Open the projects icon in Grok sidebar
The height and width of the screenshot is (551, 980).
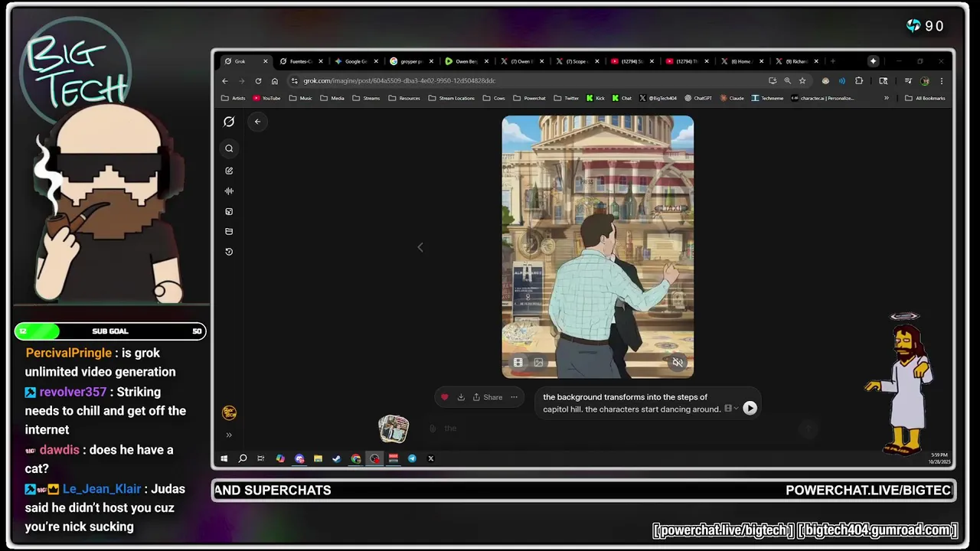coord(229,231)
